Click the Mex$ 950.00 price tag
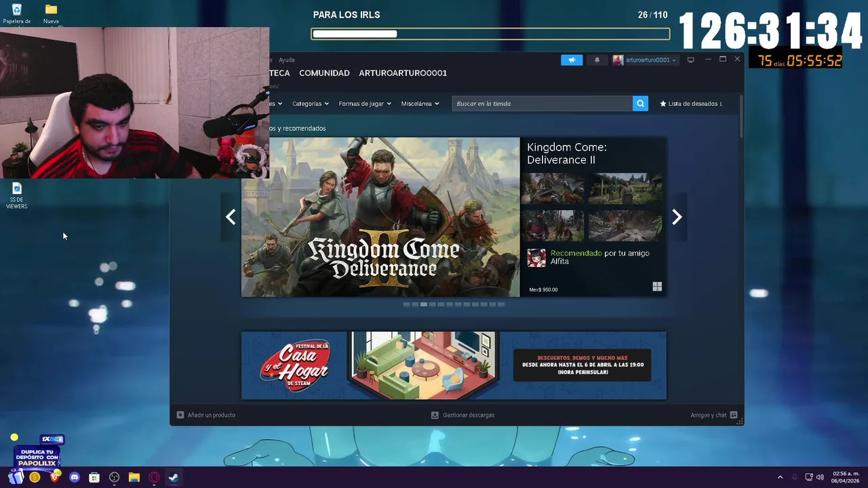The height and width of the screenshot is (488, 868). (x=543, y=289)
